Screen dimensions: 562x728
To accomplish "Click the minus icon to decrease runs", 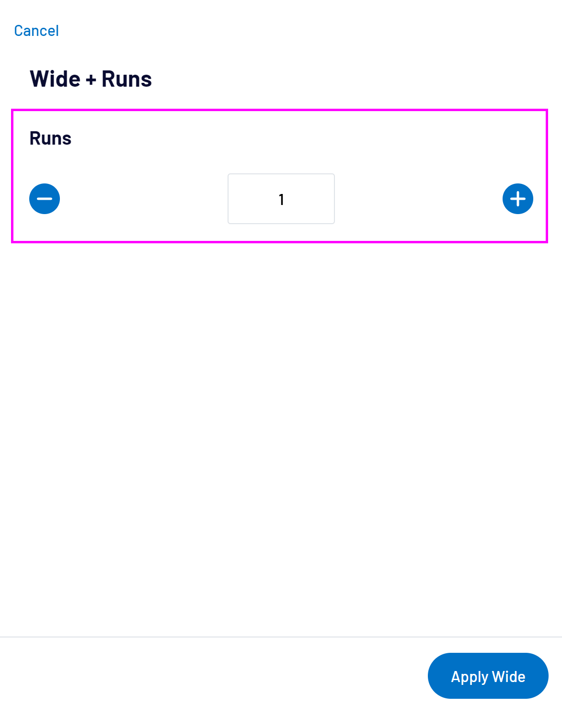I will click(45, 199).
